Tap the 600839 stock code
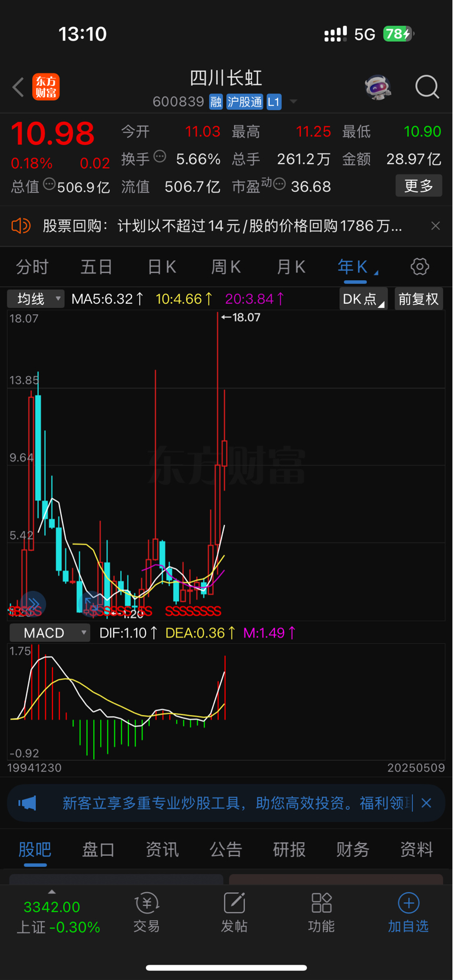Screen dimensions: 453x980 point(178,102)
